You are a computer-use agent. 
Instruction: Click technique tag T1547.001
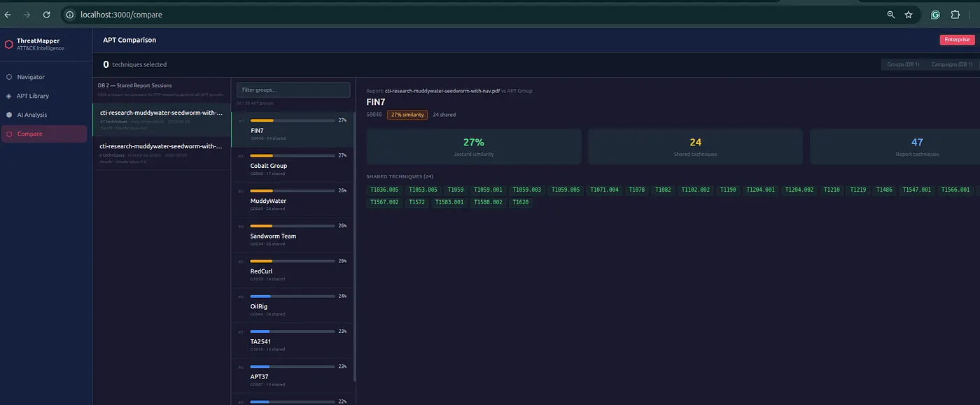917,190
